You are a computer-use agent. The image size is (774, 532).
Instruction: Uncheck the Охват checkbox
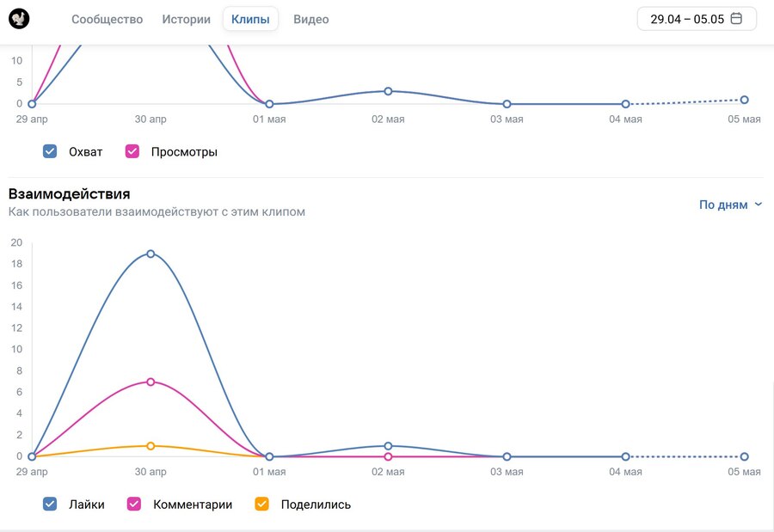click(x=50, y=152)
